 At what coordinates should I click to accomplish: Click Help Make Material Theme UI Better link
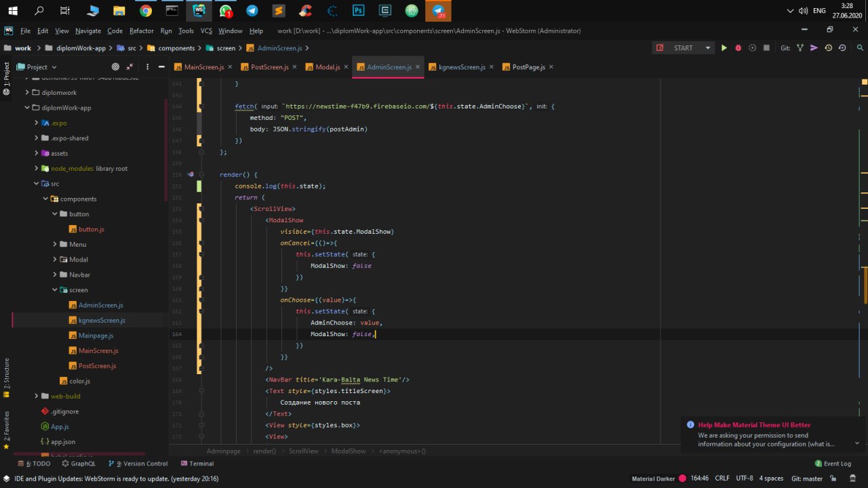pyautogui.click(x=754, y=425)
